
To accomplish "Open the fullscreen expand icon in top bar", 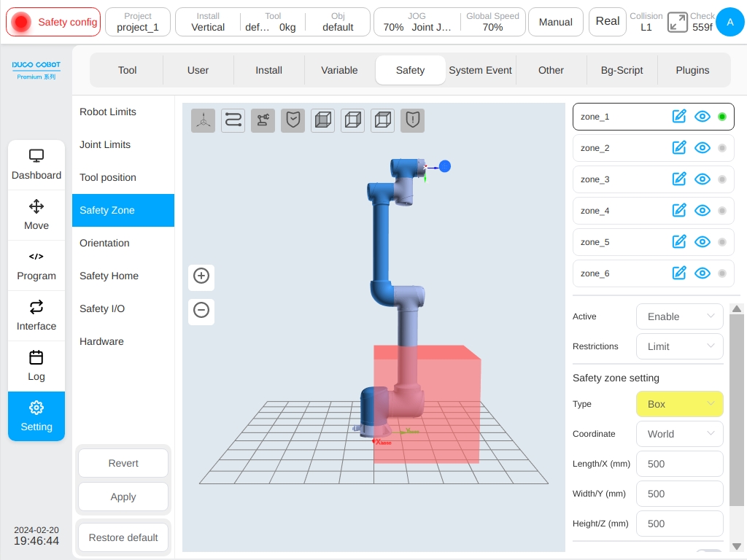I will 678,22.
